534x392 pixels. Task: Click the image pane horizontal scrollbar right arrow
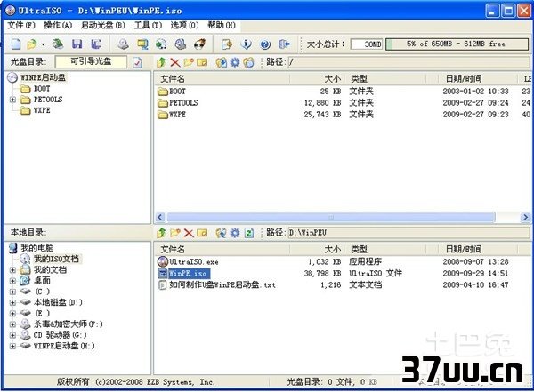[x=525, y=217]
